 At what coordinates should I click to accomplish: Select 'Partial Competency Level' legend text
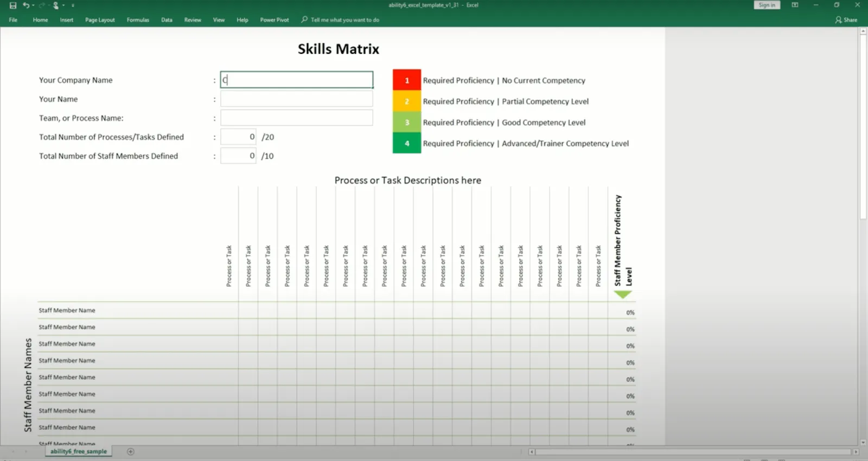click(x=545, y=101)
